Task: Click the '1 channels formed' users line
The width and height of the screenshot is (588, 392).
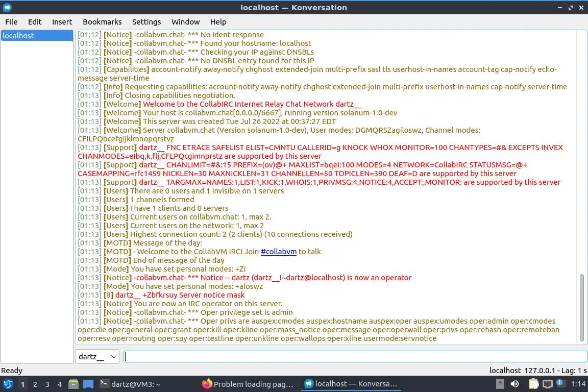Action: (x=136, y=200)
